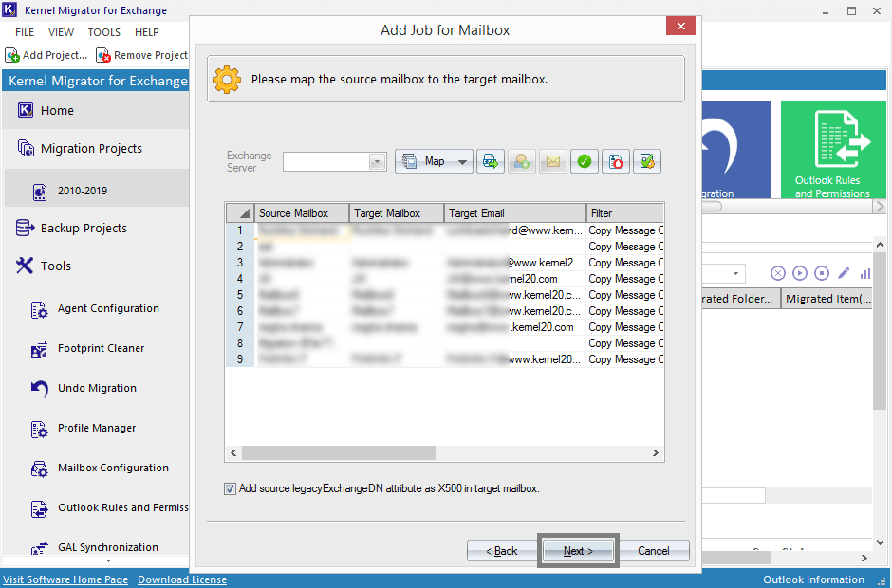The image size is (892, 588).
Task: Click the Target Mailbox column header
Action: tap(397, 213)
